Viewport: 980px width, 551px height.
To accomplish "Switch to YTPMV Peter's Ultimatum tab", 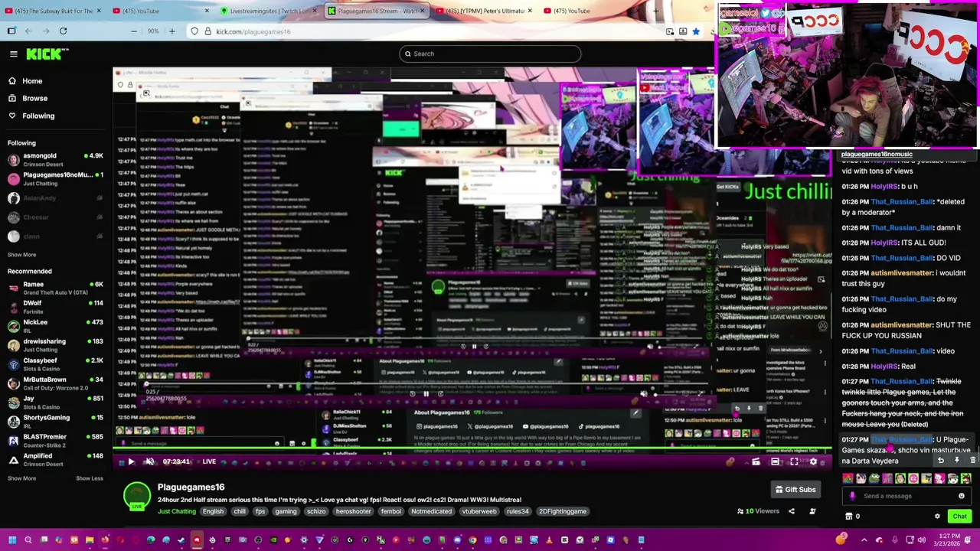I will pyautogui.click(x=482, y=11).
